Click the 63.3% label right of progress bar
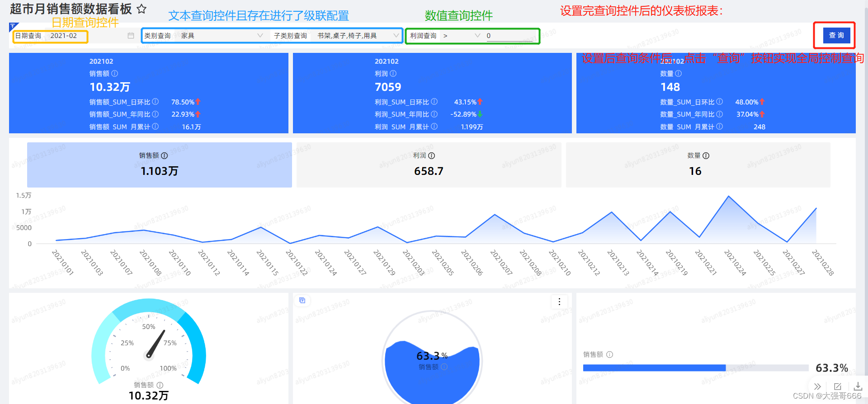 (x=832, y=368)
